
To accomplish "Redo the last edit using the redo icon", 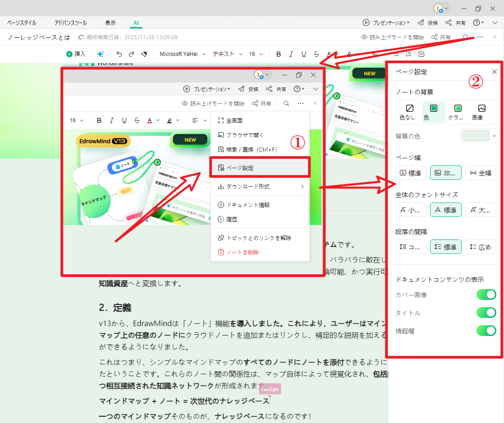I will coord(131,54).
